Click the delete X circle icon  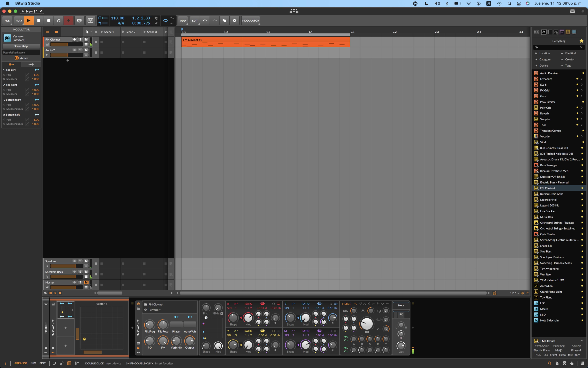click(x=234, y=20)
